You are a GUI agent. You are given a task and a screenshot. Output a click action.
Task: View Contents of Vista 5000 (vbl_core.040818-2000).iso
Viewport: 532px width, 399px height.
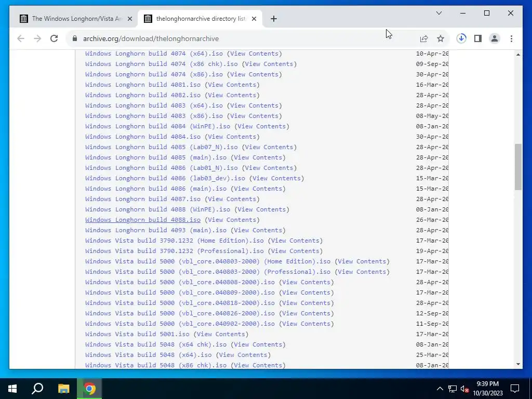[x=307, y=303]
